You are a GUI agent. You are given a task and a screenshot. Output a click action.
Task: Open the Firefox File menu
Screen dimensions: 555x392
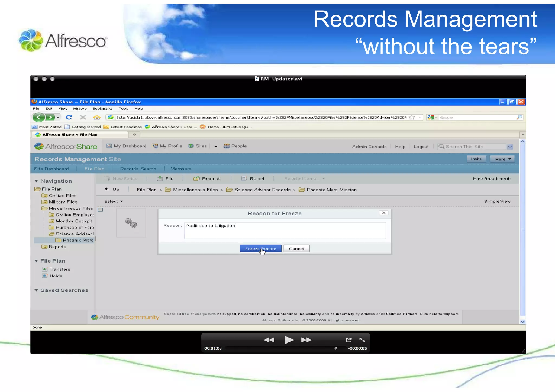coord(36,109)
